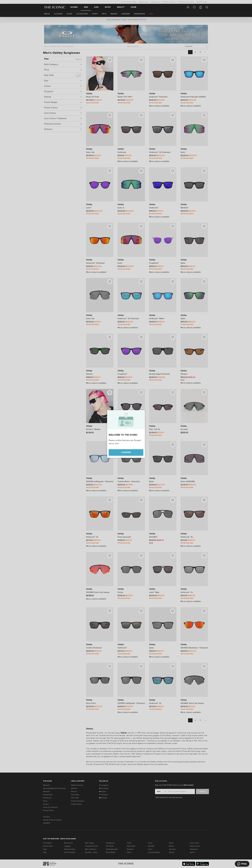Go to page 3 below the product grid
The image size is (252, 868).
(200, 720)
